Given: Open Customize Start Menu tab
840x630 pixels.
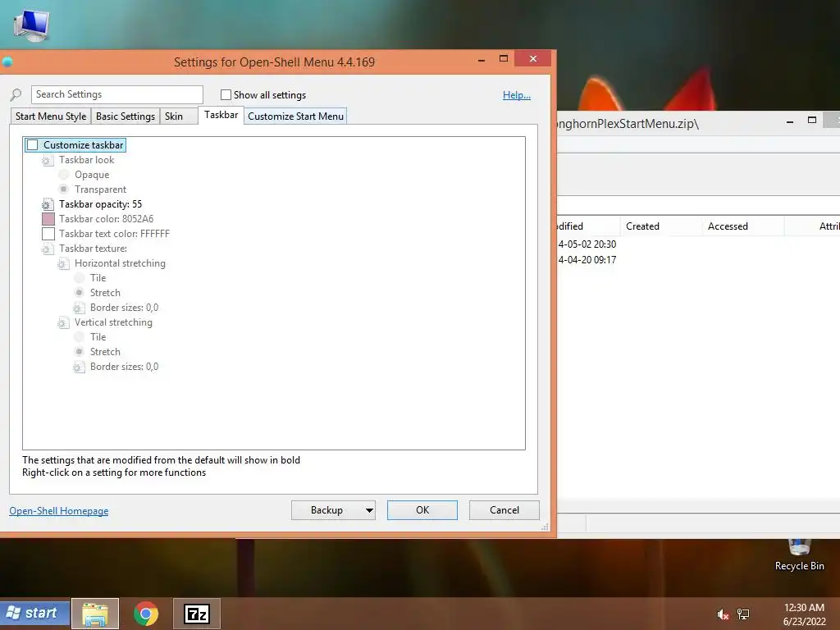Looking at the screenshot, I should 295,116.
